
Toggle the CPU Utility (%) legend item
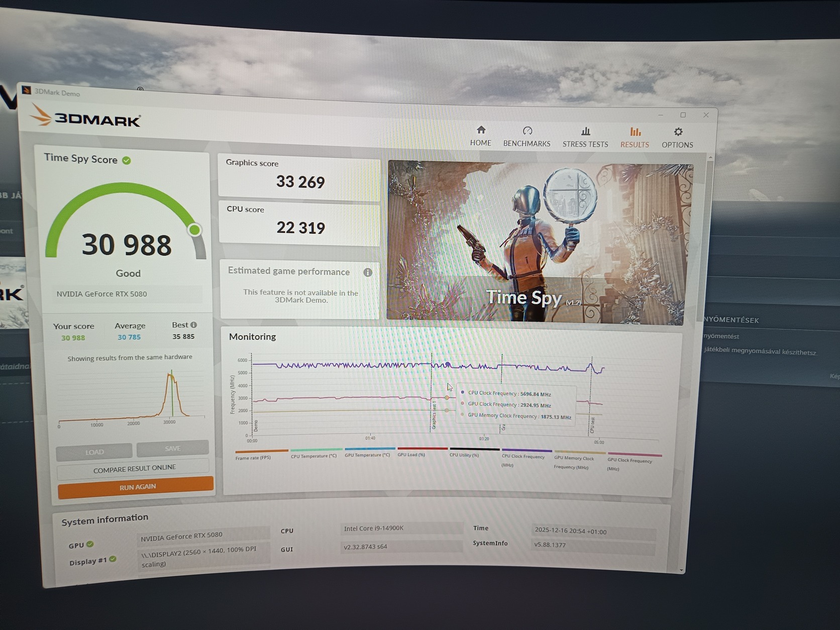474,452
